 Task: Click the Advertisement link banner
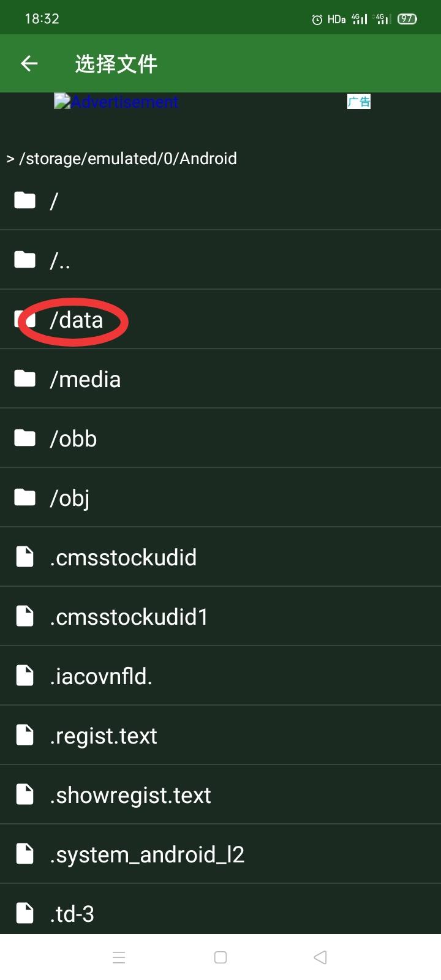116,102
